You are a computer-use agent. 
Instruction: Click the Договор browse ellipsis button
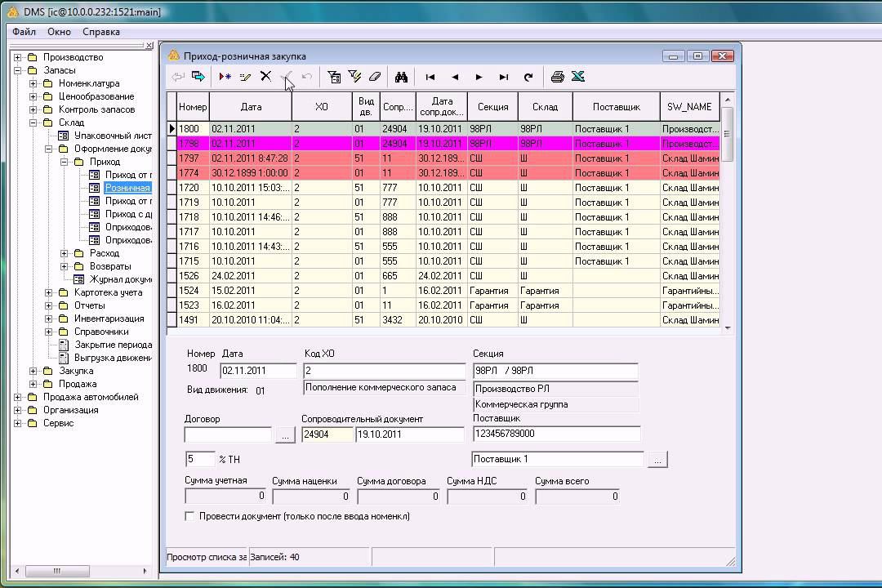coord(285,435)
